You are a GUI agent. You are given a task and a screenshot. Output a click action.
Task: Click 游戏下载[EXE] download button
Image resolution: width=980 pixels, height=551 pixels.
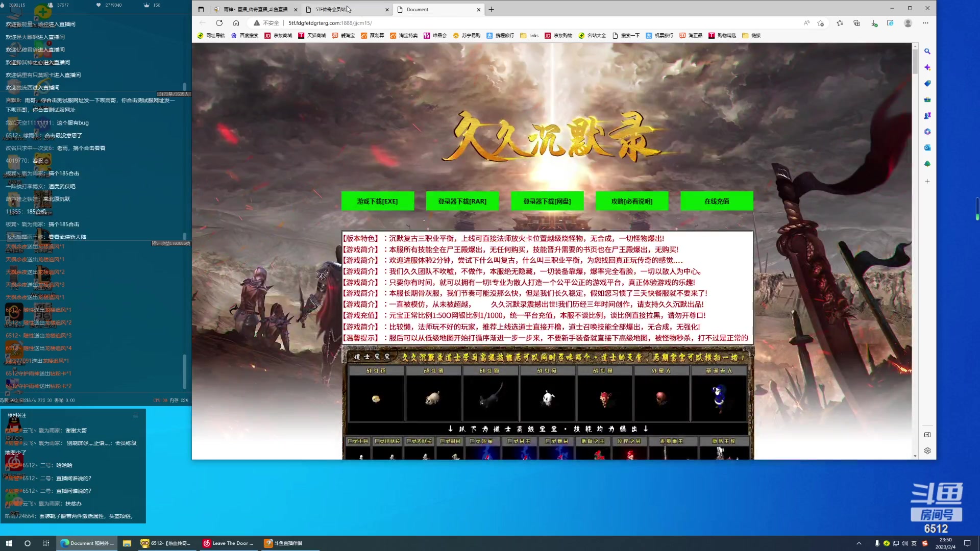click(x=378, y=201)
